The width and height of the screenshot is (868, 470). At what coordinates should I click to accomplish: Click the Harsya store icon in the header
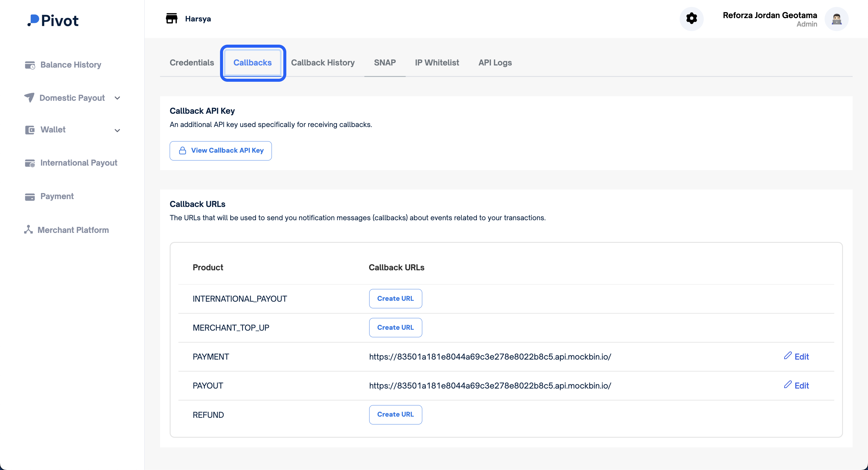point(171,18)
